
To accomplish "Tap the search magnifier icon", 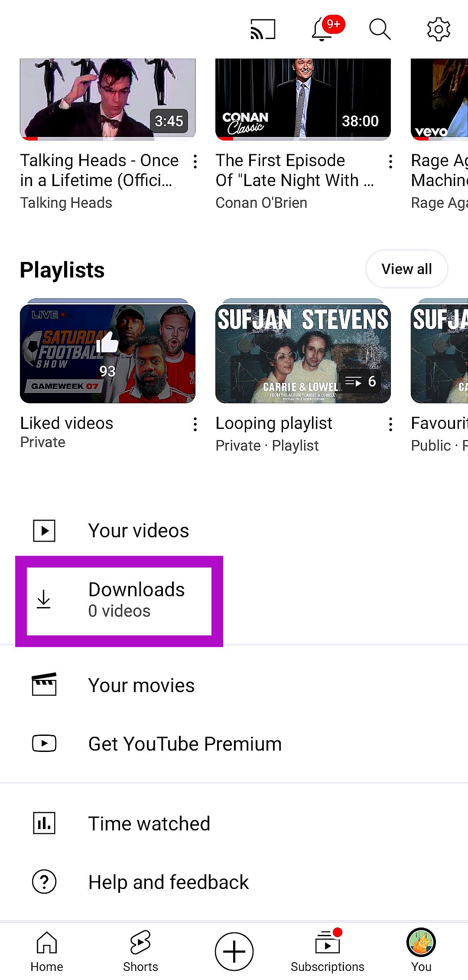I will pyautogui.click(x=380, y=29).
